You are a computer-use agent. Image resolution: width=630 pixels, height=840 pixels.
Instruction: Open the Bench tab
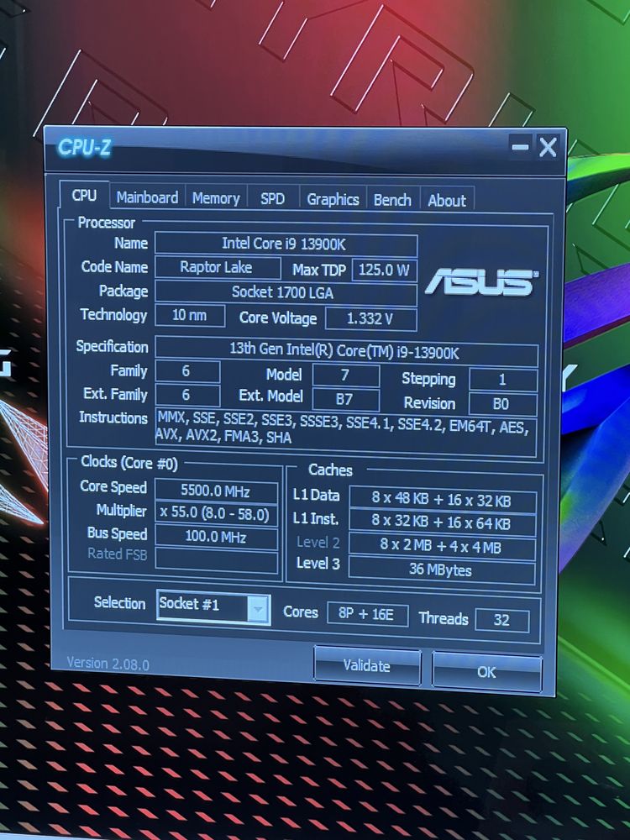coord(392,201)
